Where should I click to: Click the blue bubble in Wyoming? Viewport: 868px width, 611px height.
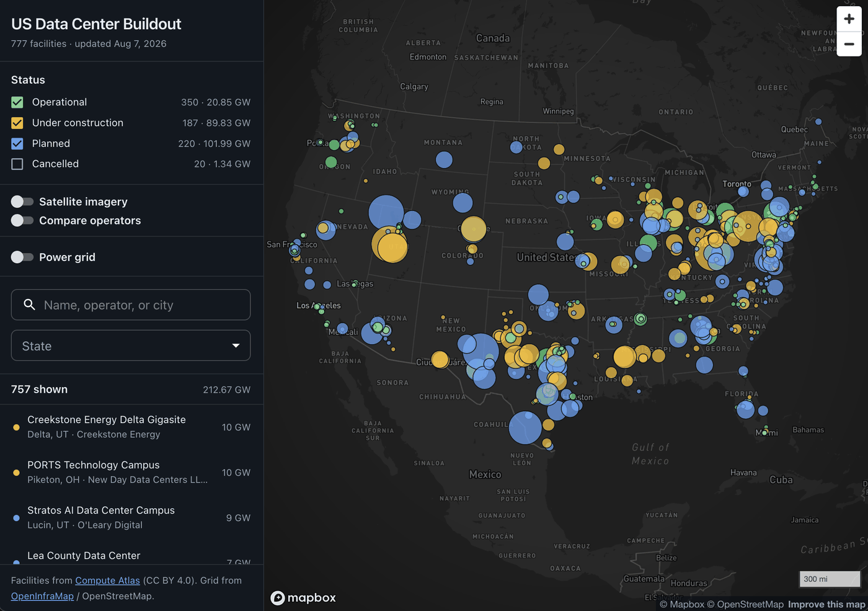(x=463, y=203)
